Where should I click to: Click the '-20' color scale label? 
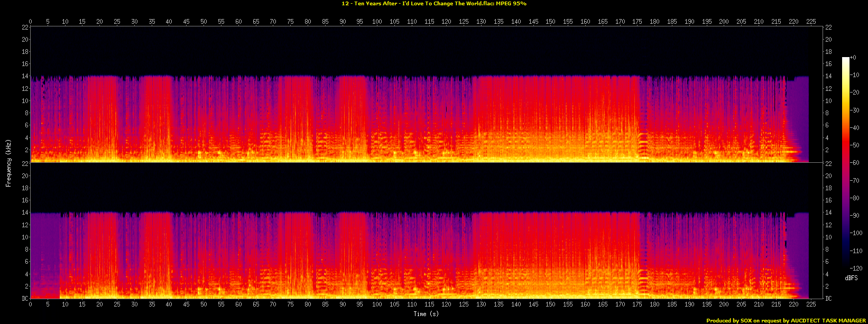point(855,92)
